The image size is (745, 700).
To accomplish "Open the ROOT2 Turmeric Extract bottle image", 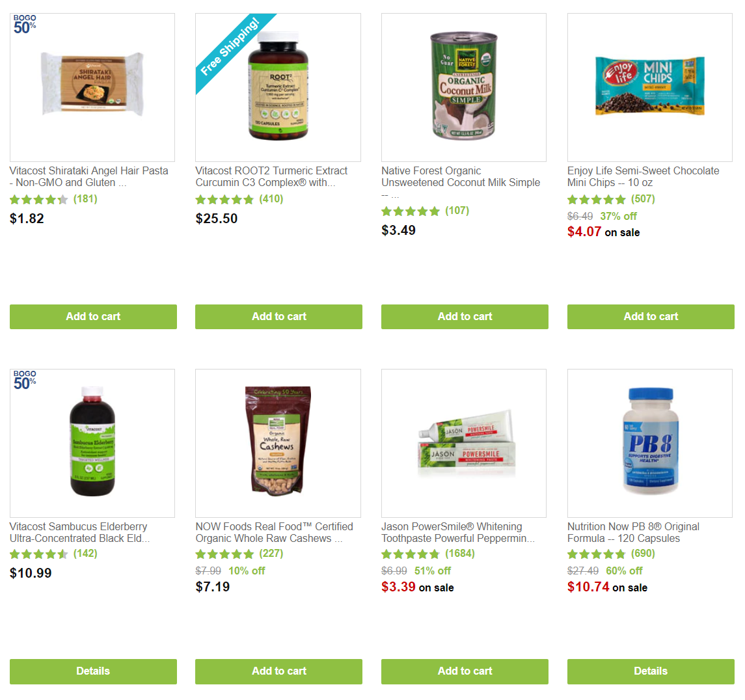I will (x=278, y=87).
